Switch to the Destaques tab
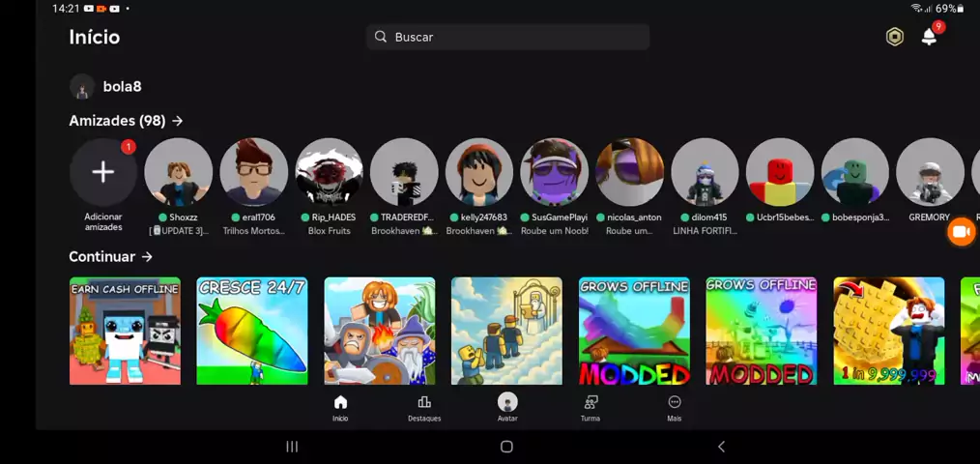 (x=424, y=408)
